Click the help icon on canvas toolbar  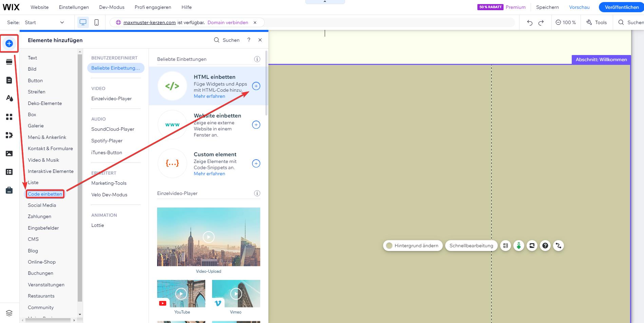(x=545, y=246)
